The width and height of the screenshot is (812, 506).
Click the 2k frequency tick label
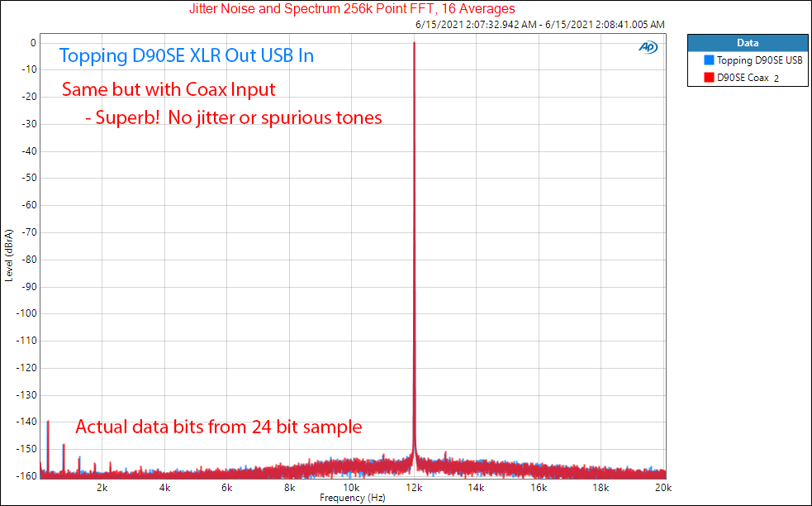tap(102, 487)
